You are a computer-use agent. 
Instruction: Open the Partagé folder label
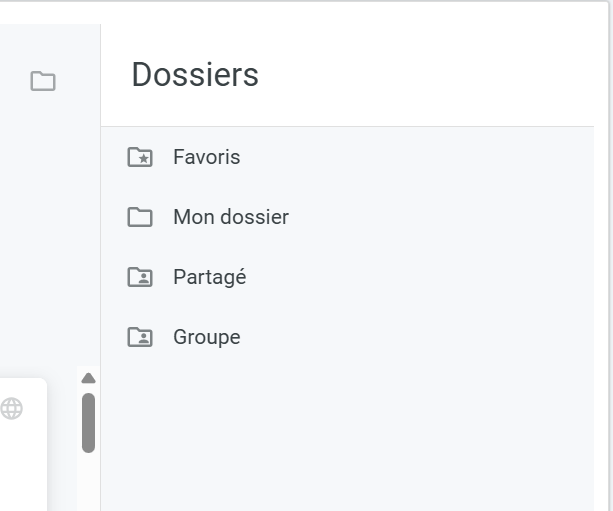209,277
